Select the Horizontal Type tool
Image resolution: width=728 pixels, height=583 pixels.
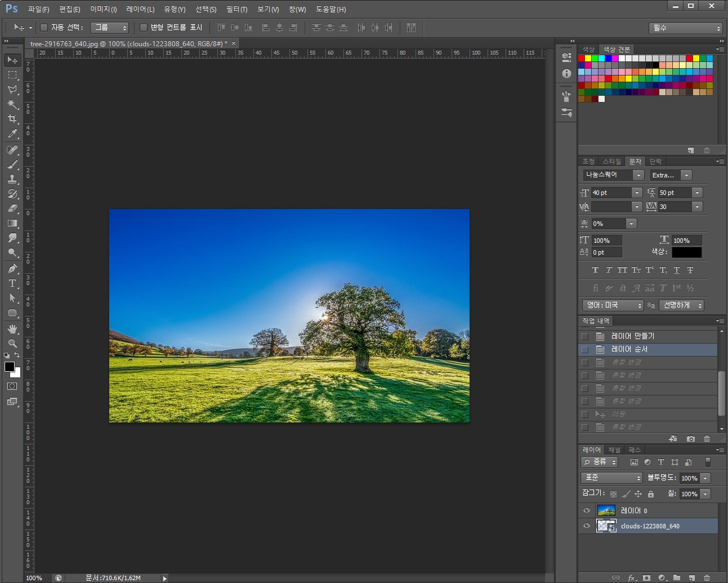[12, 283]
